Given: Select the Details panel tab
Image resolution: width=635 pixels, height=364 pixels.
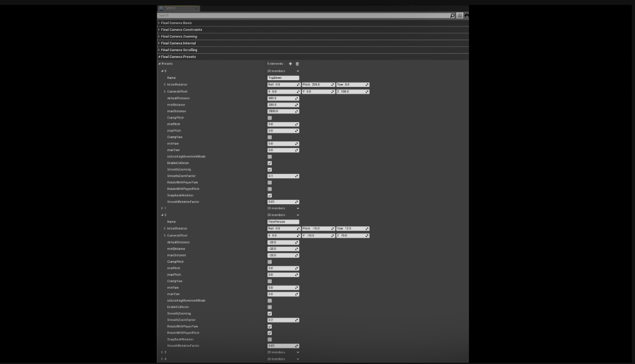Looking at the screenshot, I should (178, 9).
